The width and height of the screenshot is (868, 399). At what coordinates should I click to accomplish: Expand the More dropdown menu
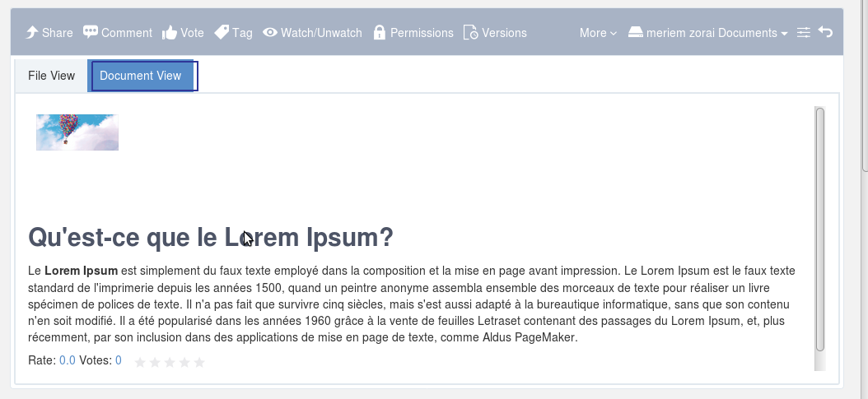pos(598,33)
